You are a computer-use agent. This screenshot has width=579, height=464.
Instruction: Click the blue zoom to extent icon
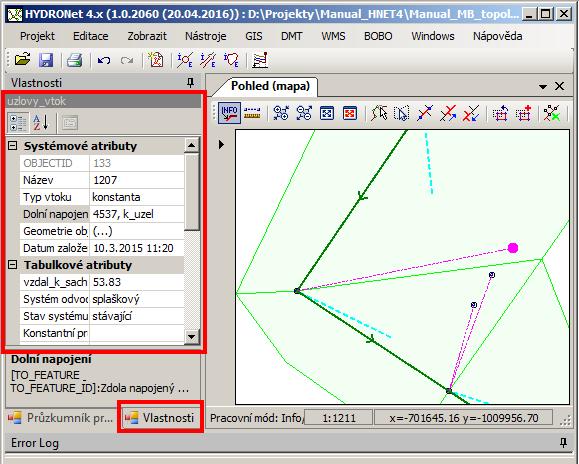(327, 113)
